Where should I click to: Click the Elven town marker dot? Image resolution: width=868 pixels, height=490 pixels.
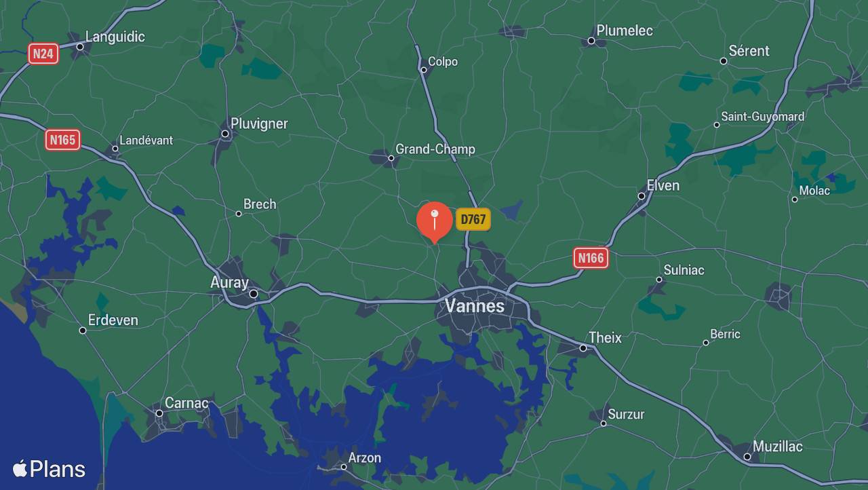642,196
